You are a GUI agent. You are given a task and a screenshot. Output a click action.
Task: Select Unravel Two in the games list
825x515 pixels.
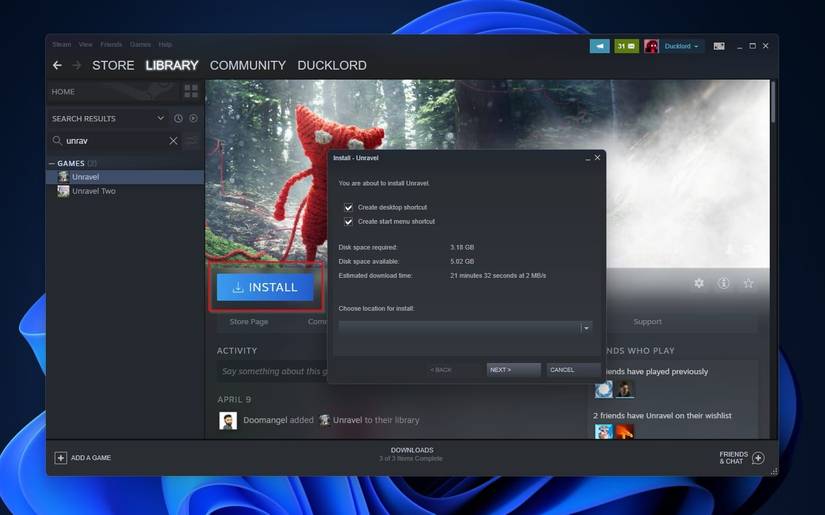125,191
